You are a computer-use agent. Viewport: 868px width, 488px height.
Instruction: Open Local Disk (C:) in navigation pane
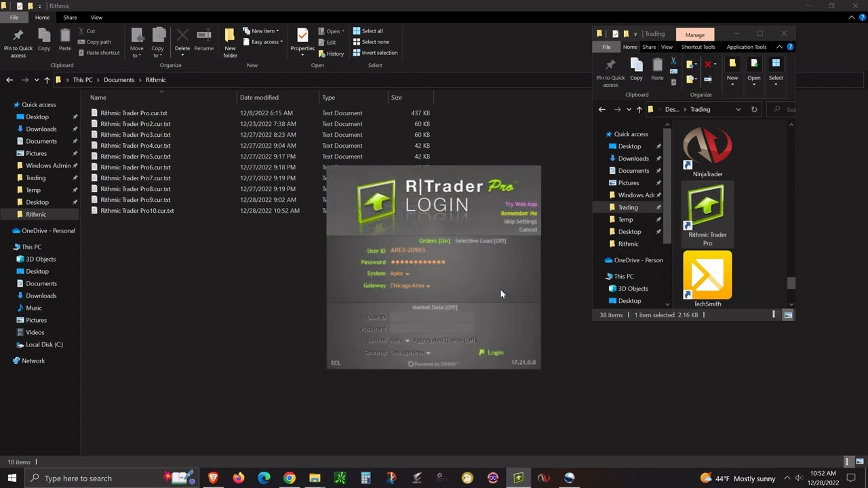coord(44,344)
